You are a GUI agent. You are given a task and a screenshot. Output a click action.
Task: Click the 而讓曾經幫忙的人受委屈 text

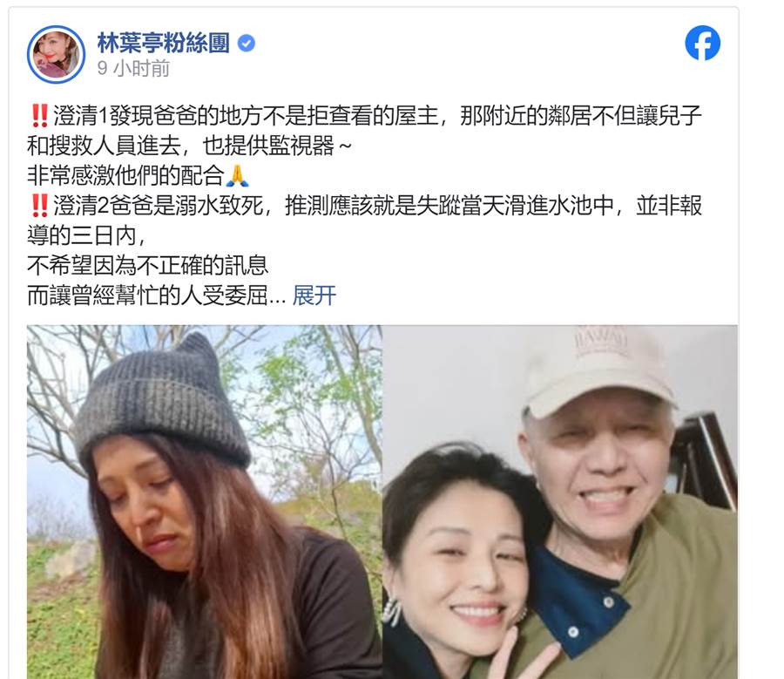pos(157,295)
